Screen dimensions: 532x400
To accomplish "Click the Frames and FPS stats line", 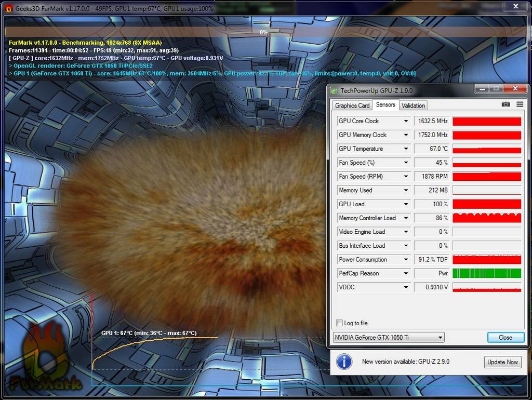I will click(94, 50).
